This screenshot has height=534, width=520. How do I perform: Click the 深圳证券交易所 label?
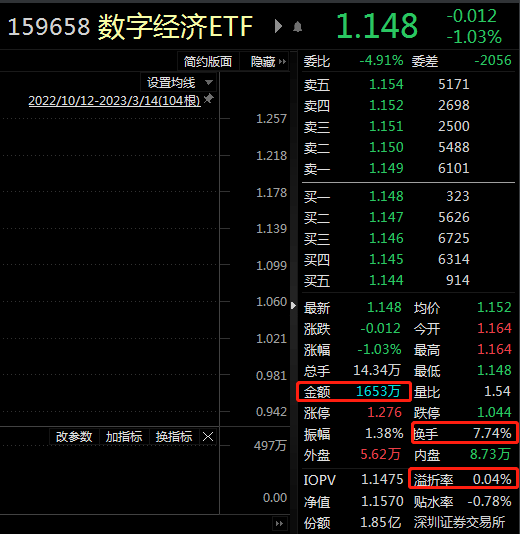coord(459,522)
